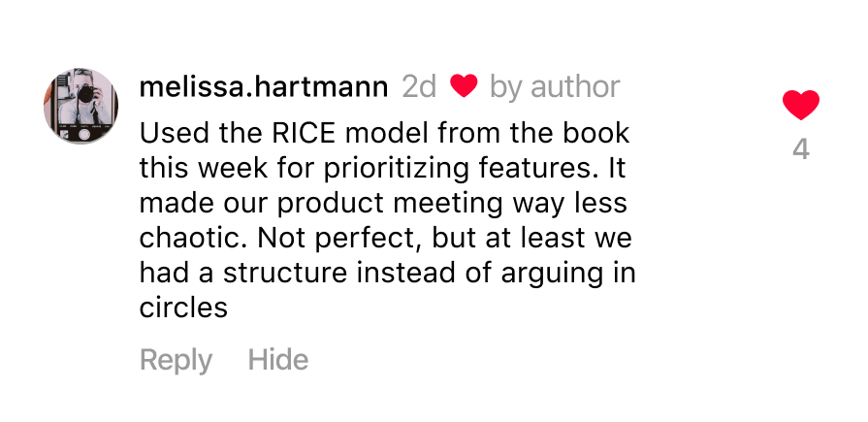
Task: Click the "2d" comment timestamp
Action: 419,87
